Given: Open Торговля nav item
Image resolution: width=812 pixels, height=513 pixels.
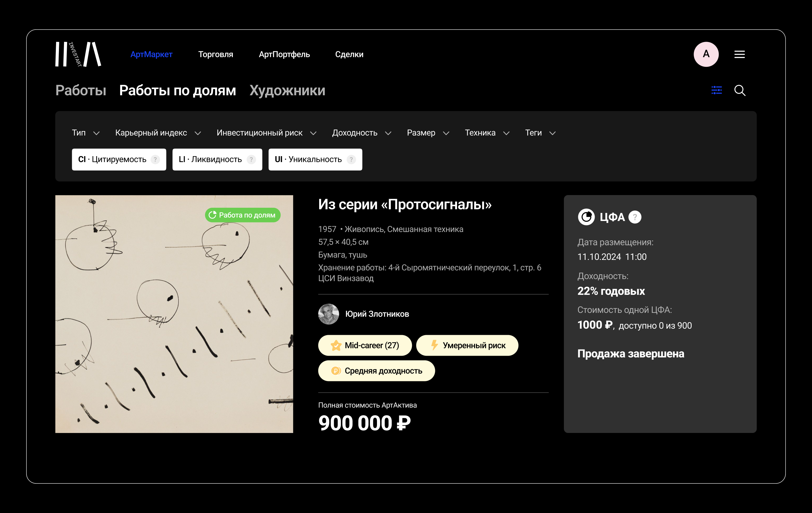Looking at the screenshot, I should tap(215, 54).
